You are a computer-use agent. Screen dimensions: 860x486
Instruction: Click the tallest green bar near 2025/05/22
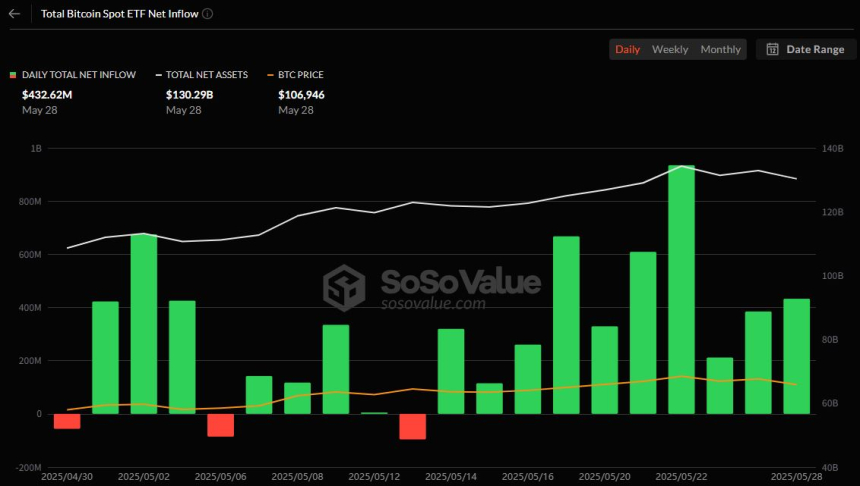(681, 290)
